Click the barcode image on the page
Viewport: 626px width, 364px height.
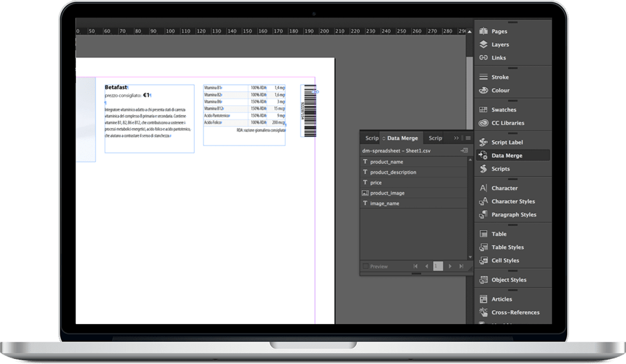tap(310, 111)
